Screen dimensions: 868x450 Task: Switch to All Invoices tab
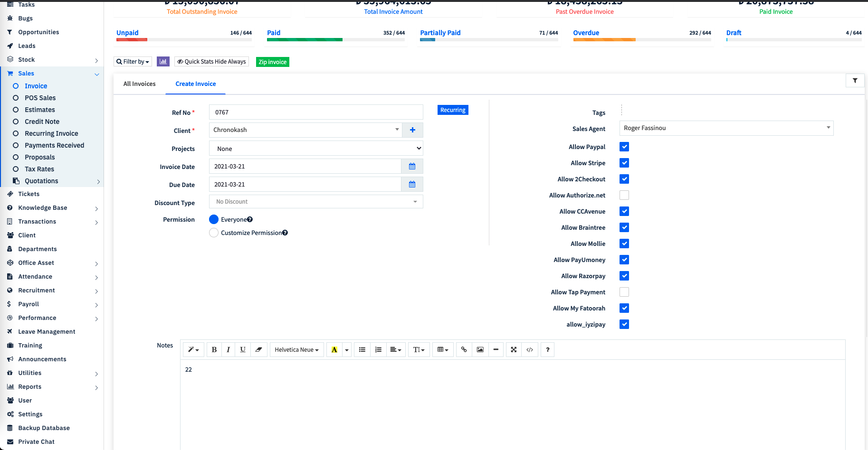(x=140, y=84)
